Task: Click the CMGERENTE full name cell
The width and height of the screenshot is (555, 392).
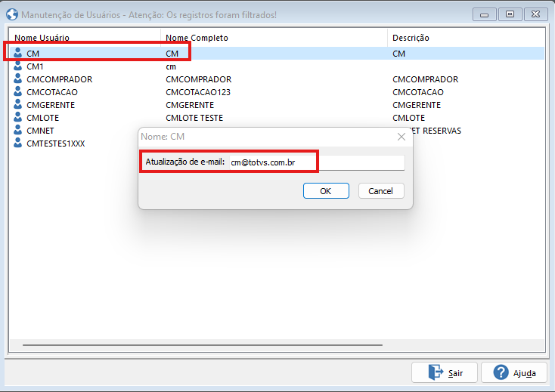Action: [x=190, y=105]
